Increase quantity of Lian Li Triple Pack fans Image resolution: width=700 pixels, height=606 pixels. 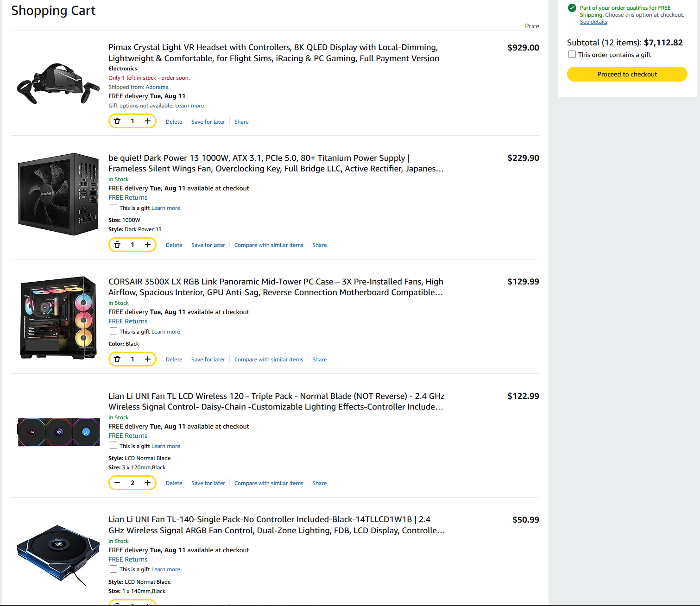148,483
